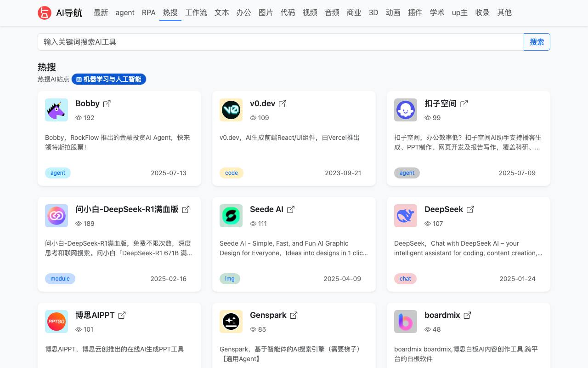The width and height of the screenshot is (588, 368).
Task: Open 问小白-DeepSeek-R1满血版 external link icon
Action: coord(186,209)
